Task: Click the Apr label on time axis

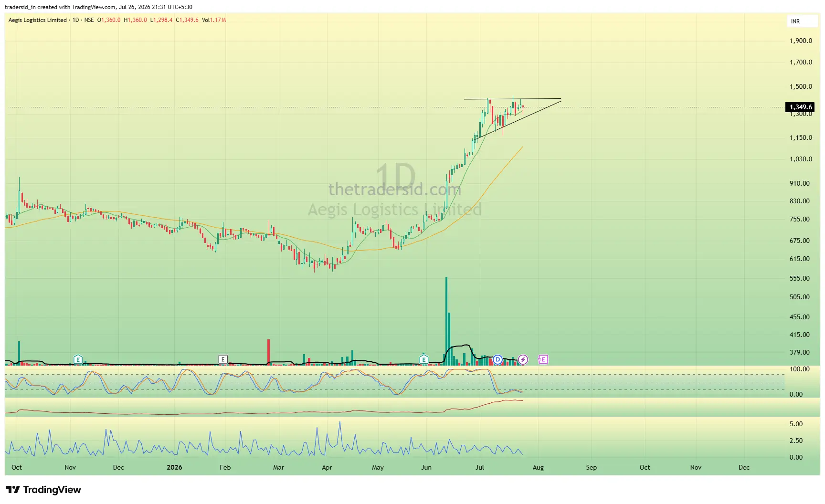Action: coord(327,467)
